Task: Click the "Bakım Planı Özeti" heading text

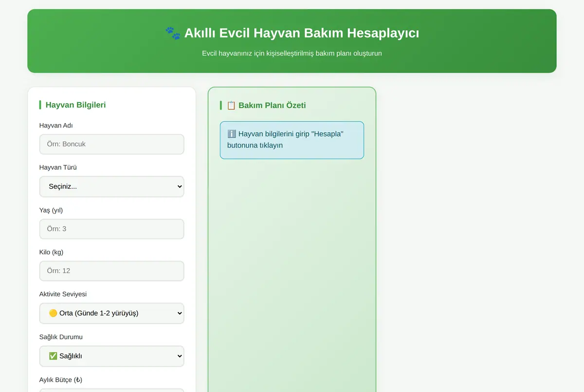Action: [272, 105]
